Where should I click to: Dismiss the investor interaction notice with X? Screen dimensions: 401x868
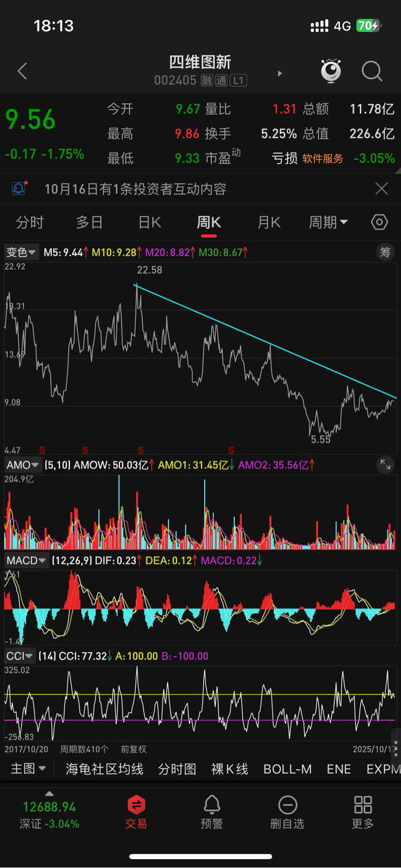[382, 188]
